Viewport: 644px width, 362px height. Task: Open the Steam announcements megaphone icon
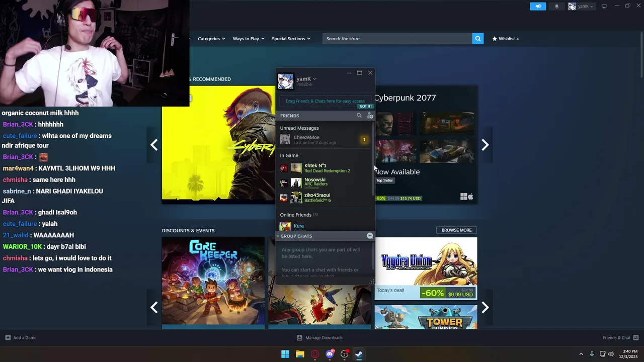pos(538,7)
